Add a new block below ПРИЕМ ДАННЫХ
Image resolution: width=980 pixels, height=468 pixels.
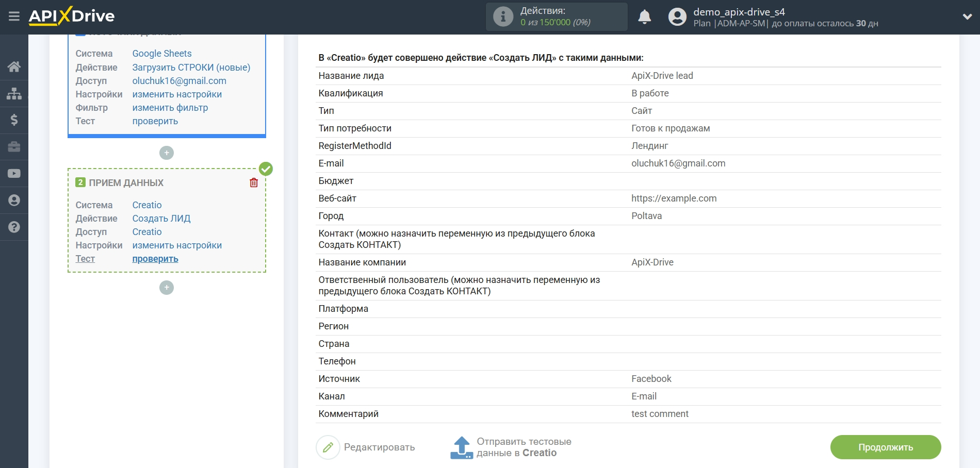(x=167, y=288)
